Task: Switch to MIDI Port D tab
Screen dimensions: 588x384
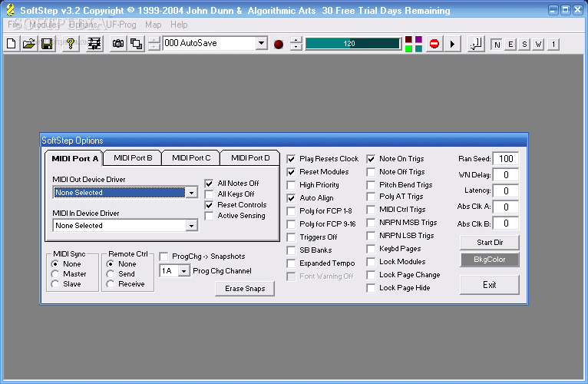Action: coord(250,158)
